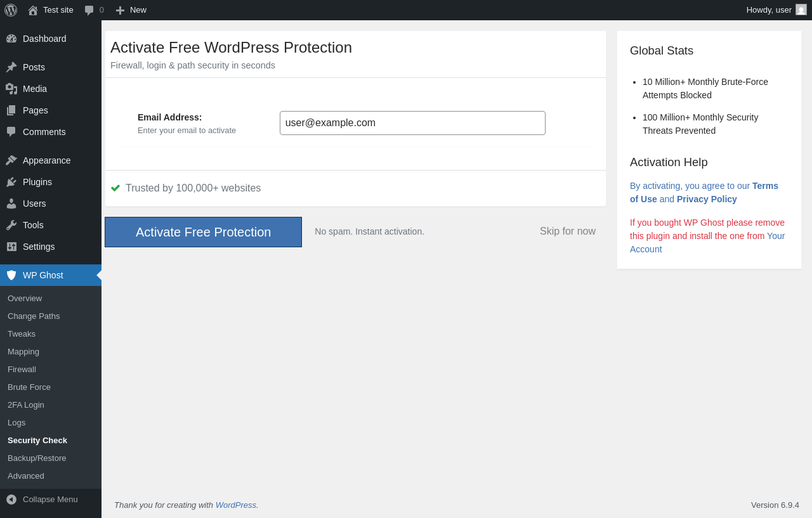
Task: Click the Tools wrench icon
Action: [11, 225]
